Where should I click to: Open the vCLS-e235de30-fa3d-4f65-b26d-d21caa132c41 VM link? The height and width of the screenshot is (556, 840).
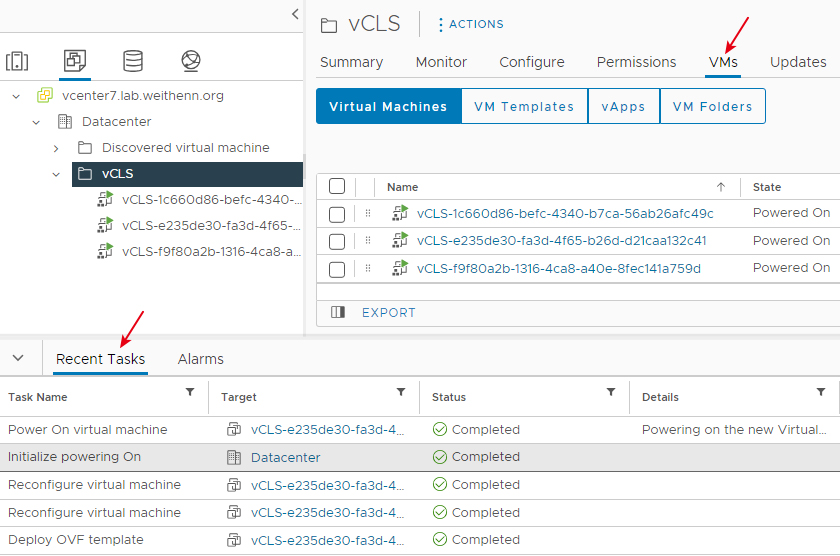pyautogui.click(x=561, y=241)
